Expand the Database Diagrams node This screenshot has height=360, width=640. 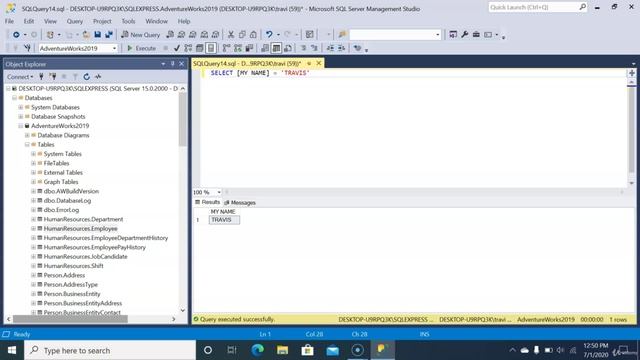(27, 135)
